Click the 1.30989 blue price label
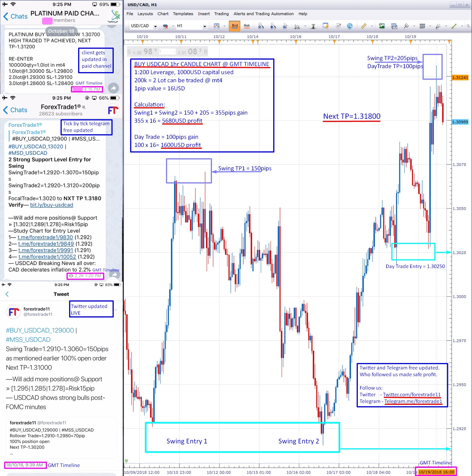The image size is (472, 476). (x=460, y=122)
